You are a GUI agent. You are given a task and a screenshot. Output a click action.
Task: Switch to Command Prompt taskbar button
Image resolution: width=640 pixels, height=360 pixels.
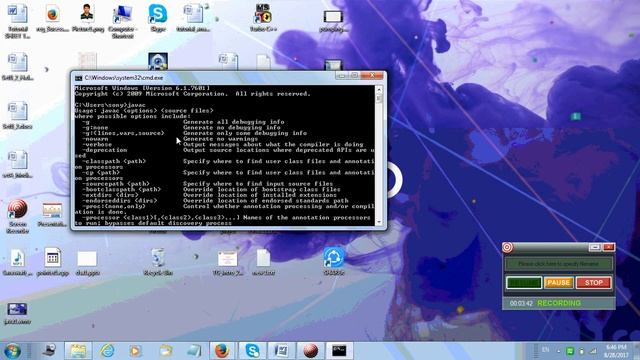340,351
